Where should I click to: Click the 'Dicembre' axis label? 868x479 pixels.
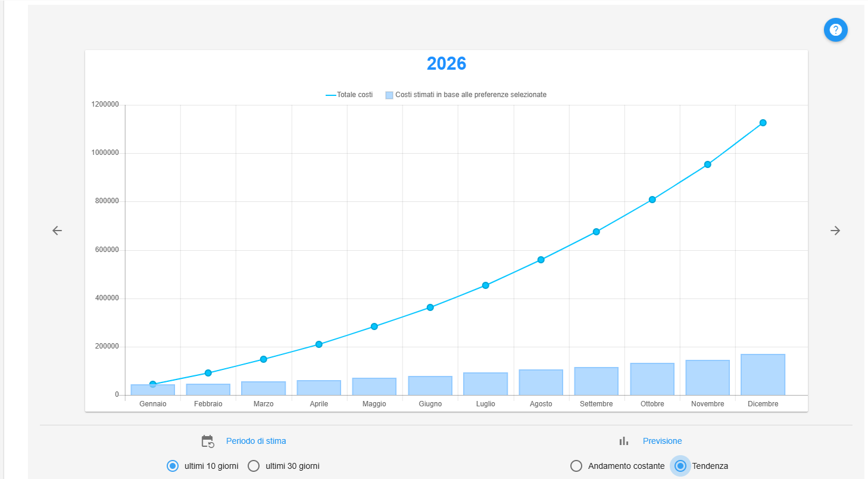point(763,404)
